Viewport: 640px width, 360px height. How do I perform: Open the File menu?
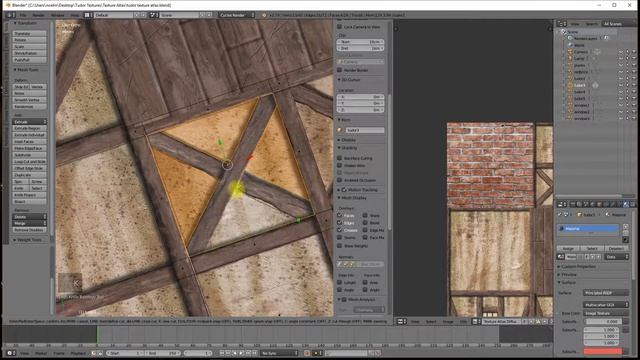click(23, 15)
